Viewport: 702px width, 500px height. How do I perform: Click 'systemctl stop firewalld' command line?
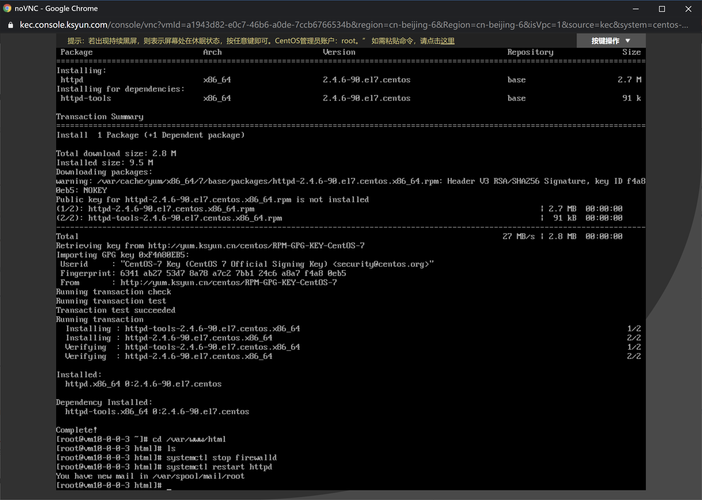pyautogui.click(x=167, y=457)
